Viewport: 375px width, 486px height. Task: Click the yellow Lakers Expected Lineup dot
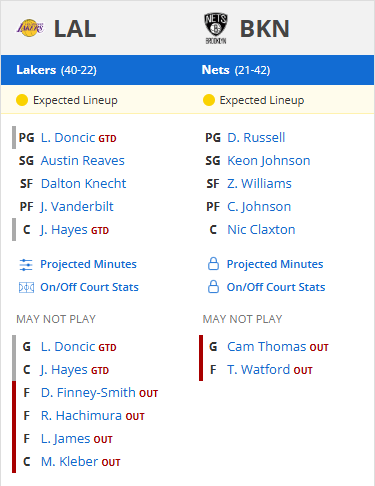(22, 100)
